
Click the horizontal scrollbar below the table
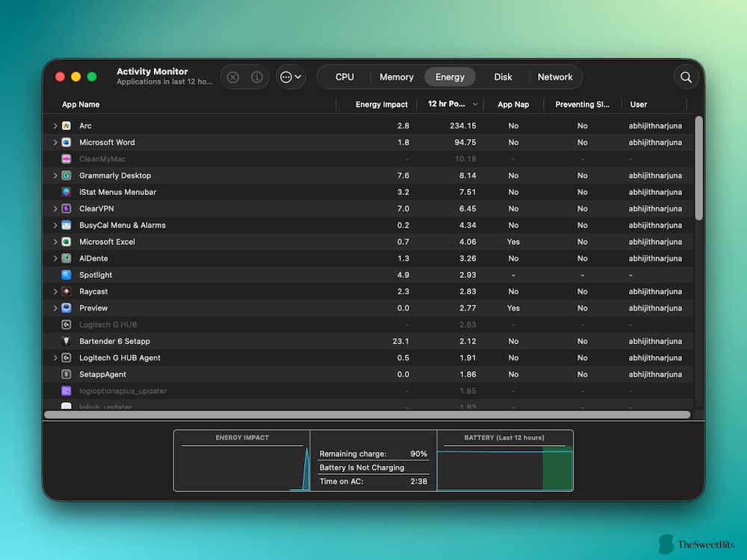[367, 414]
